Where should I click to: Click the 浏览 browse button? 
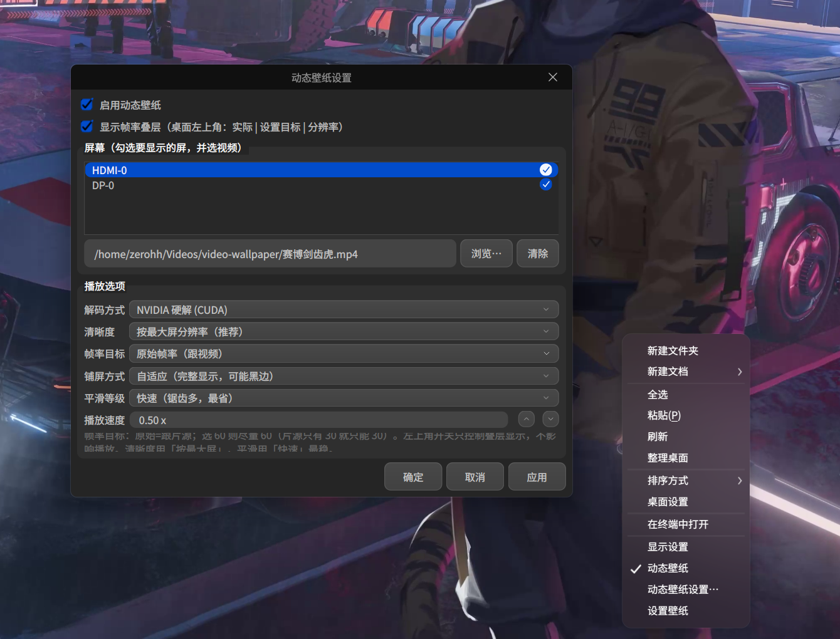click(486, 254)
